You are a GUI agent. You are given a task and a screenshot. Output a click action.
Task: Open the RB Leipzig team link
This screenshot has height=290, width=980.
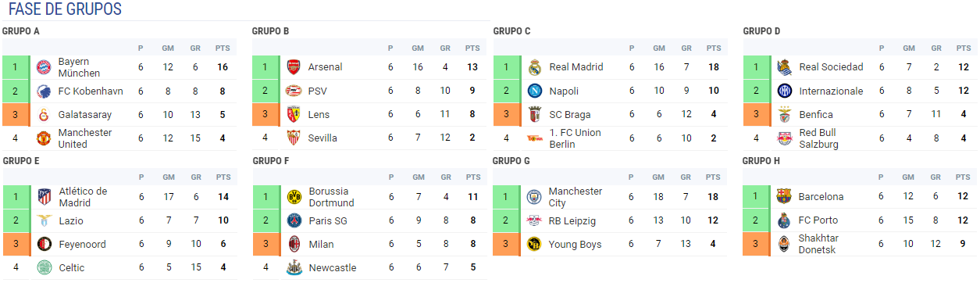click(572, 221)
